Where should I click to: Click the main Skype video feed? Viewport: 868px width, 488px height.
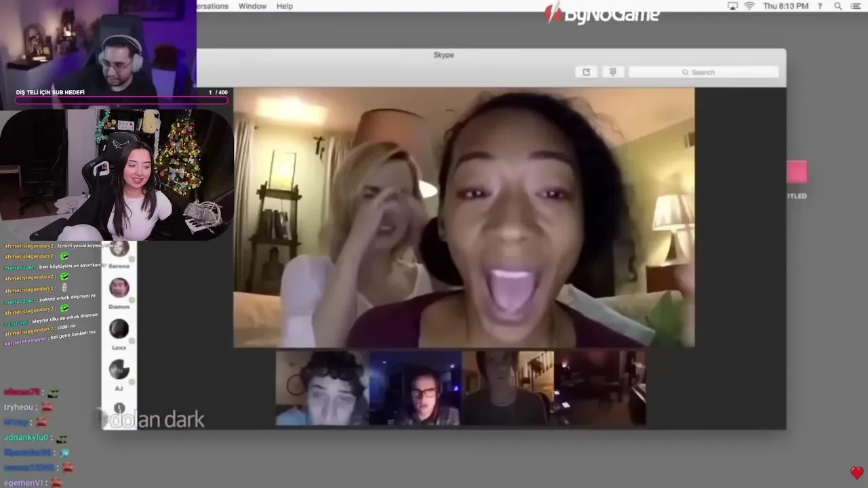point(464,218)
